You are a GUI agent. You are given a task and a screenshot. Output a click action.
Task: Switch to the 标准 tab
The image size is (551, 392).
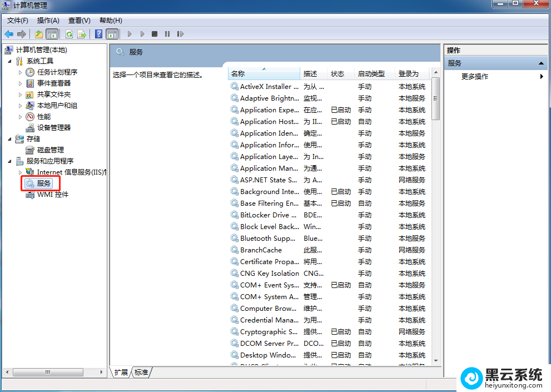tap(141, 373)
